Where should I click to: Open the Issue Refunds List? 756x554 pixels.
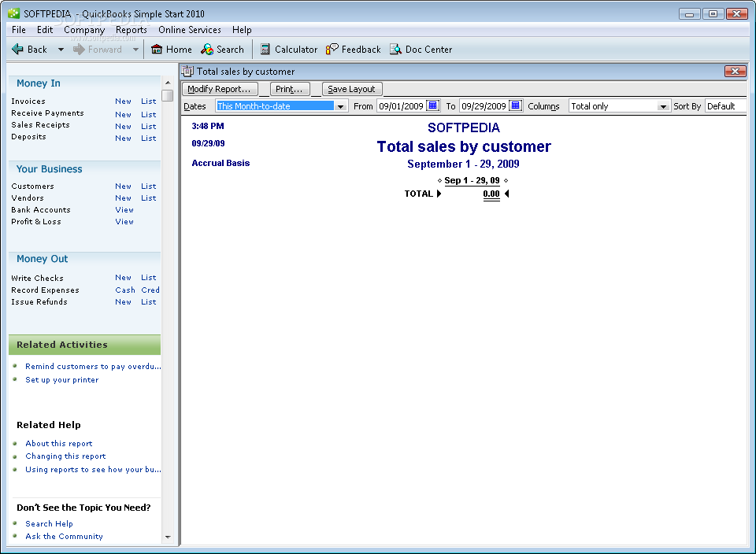[149, 302]
